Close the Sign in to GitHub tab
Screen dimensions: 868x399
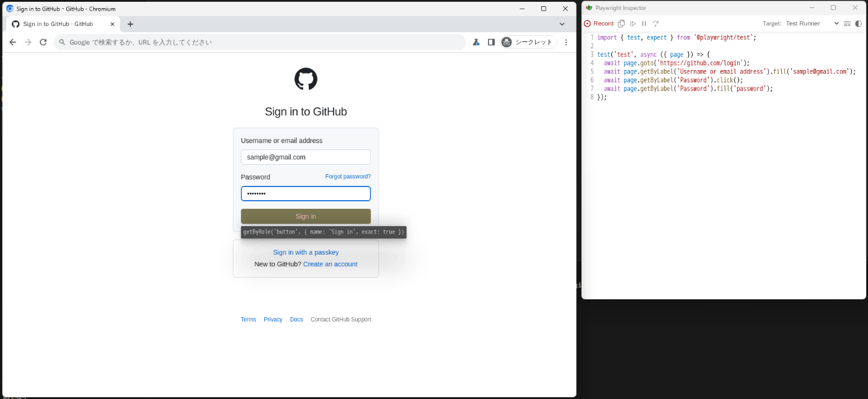coord(112,24)
